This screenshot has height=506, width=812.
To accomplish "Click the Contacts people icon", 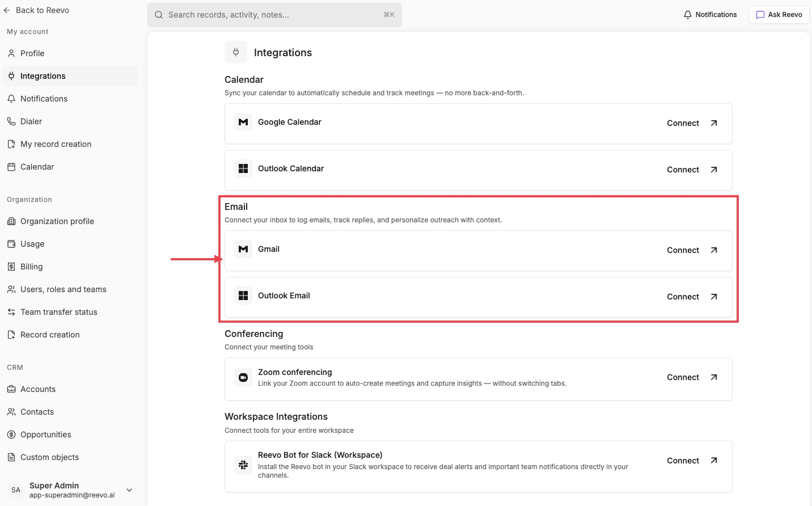I will [x=11, y=412].
